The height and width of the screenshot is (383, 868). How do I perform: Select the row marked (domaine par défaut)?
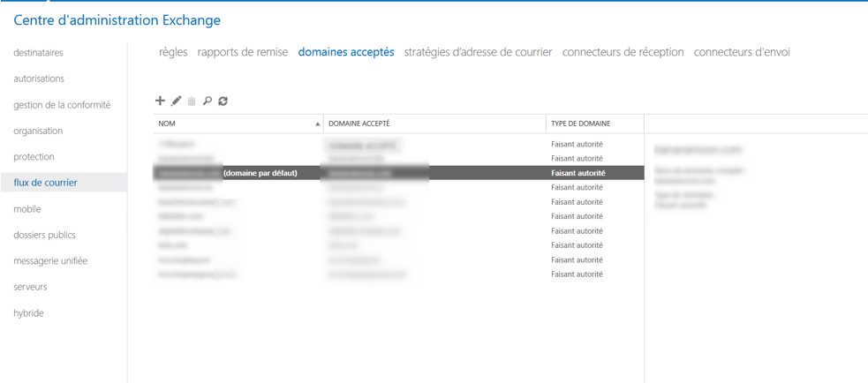398,173
